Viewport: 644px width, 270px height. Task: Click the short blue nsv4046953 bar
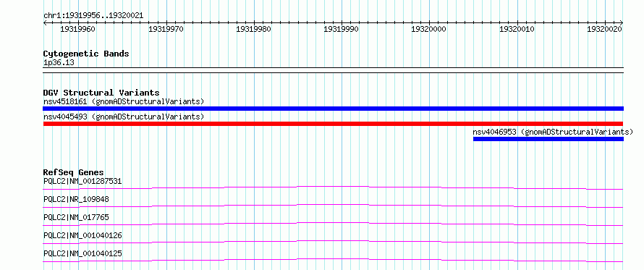point(548,139)
